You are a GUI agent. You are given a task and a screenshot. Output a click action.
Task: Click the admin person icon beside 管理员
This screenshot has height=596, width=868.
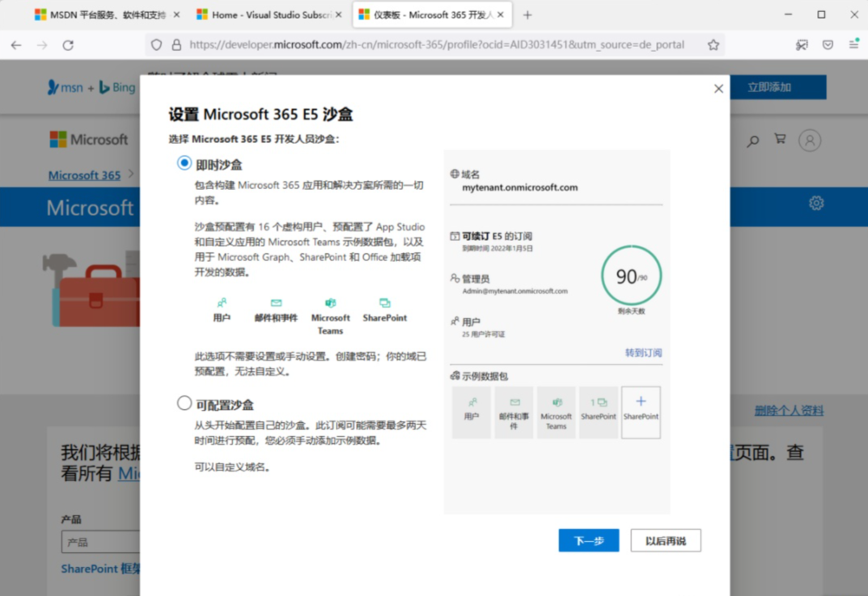[455, 278]
